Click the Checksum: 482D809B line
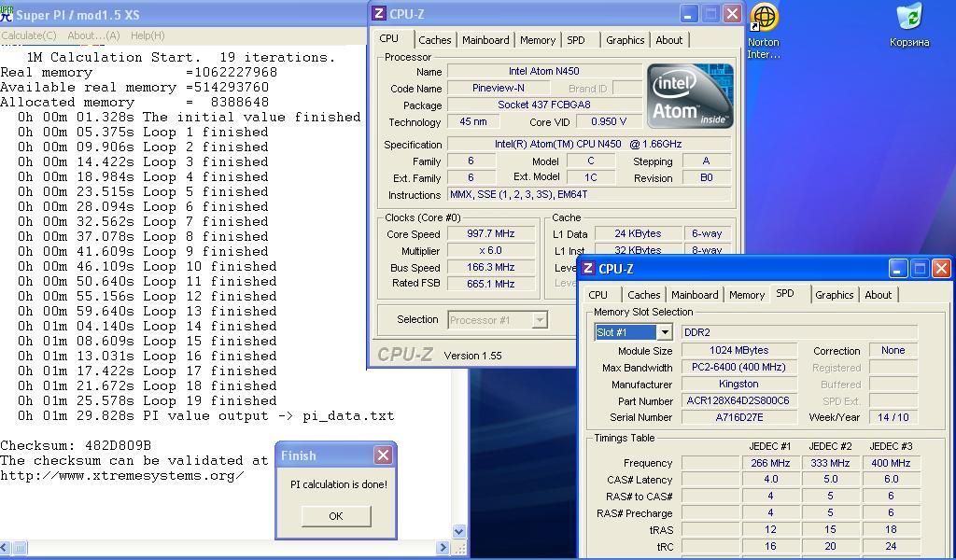This screenshot has width=956, height=560. [76, 445]
